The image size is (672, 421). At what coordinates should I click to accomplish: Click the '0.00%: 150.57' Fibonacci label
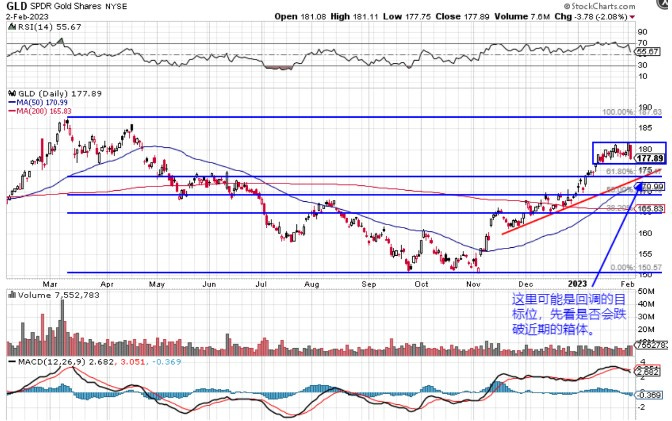click(x=636, y=267)
